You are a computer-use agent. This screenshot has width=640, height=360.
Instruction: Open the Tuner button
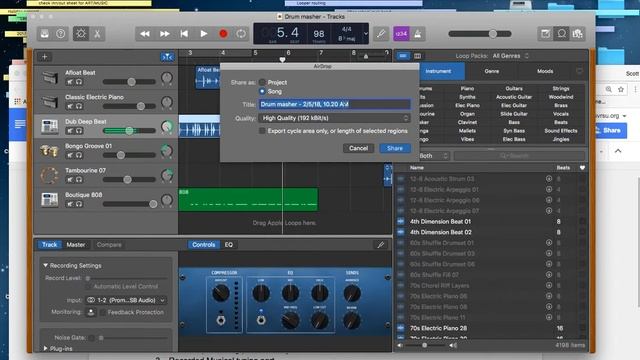381,34
